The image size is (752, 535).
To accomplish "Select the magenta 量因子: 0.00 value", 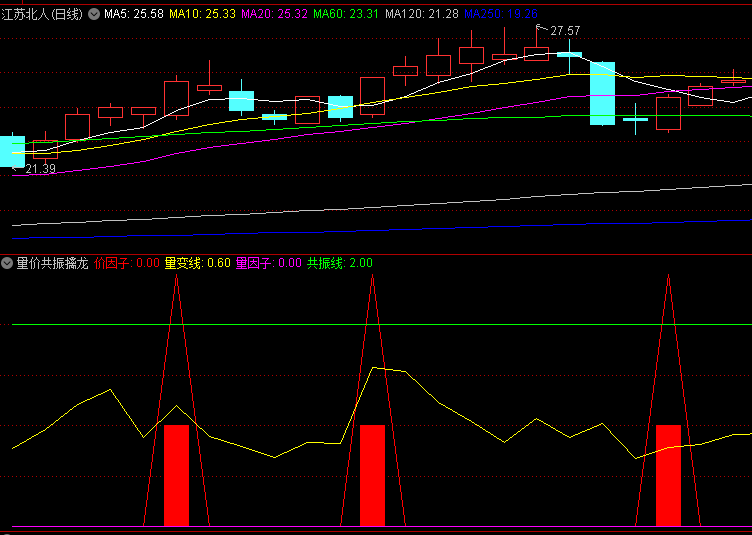I will (x=269, y=263).
